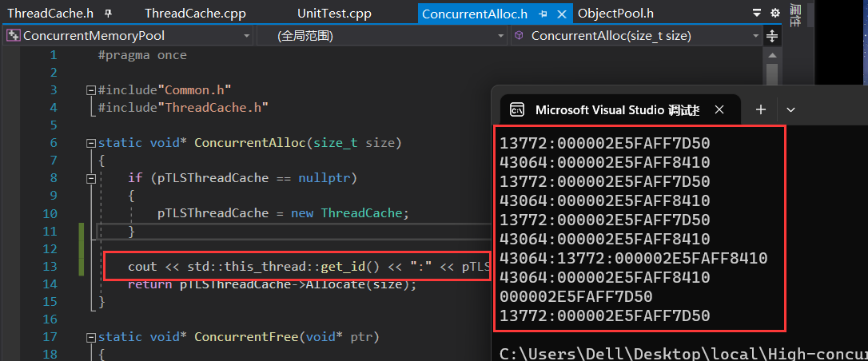
Task: Open the ConcurrentAlloc(size_t size) member dropdown
Action: tap(636, 36)
